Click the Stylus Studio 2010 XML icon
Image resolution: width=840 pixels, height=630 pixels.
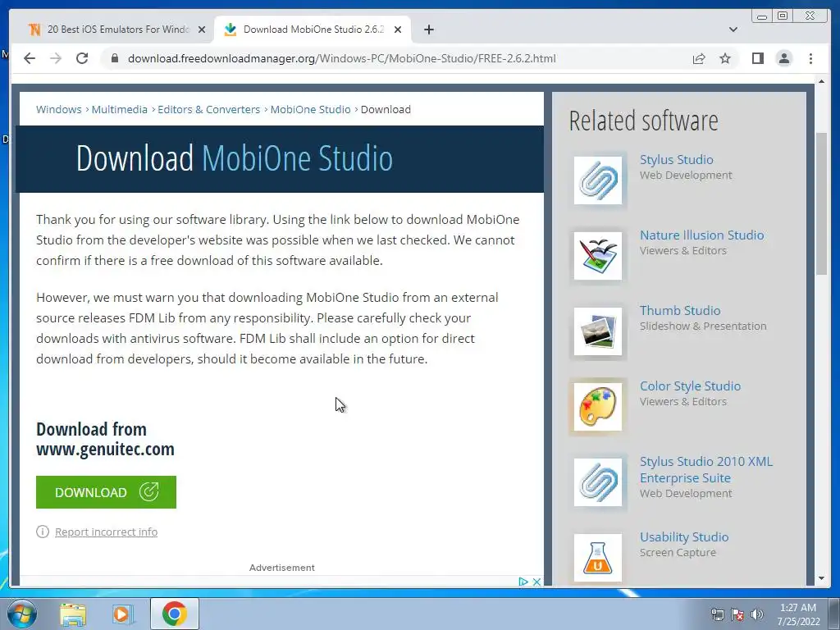tap(598, 482)
